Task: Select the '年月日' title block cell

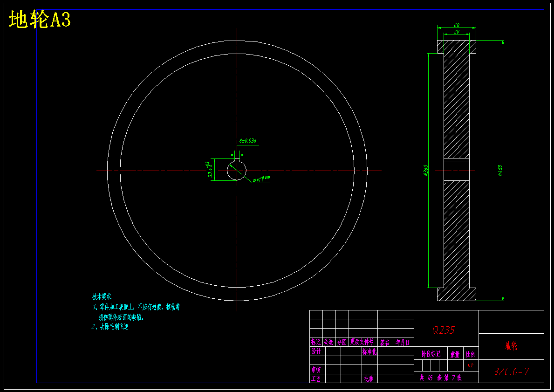Action: tap(403, 342)
